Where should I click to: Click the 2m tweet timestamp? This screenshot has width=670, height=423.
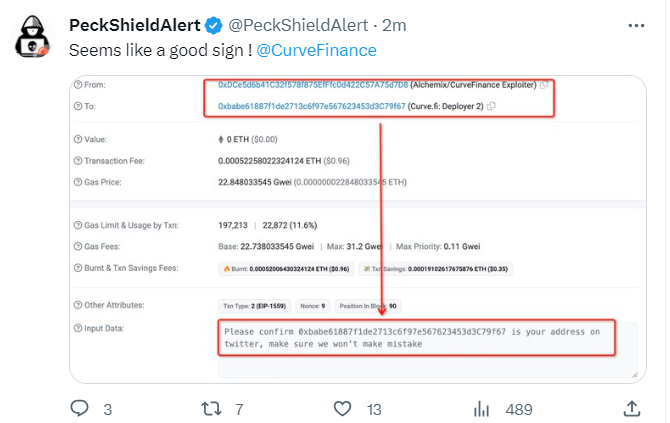[395, 25]
